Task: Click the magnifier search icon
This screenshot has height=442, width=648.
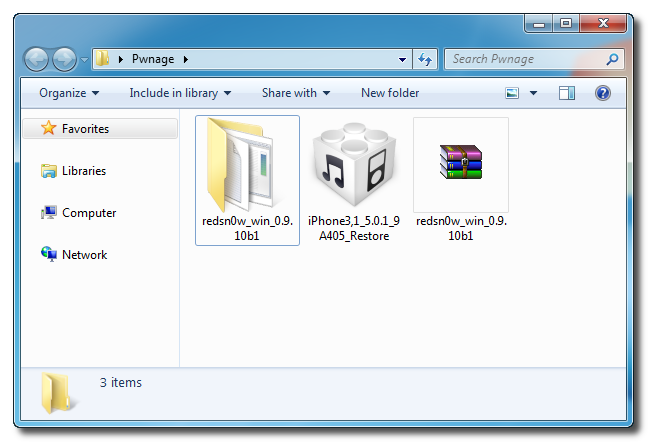Action: 612,59
